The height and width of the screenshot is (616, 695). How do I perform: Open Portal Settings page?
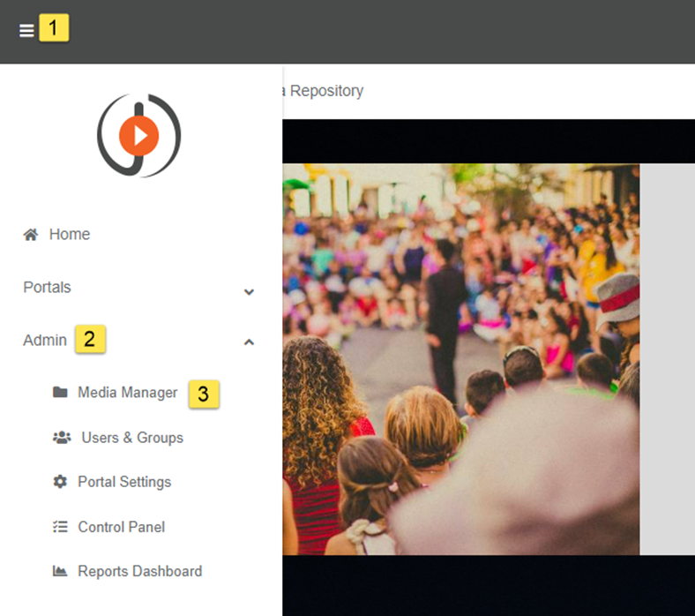point(124,482)
